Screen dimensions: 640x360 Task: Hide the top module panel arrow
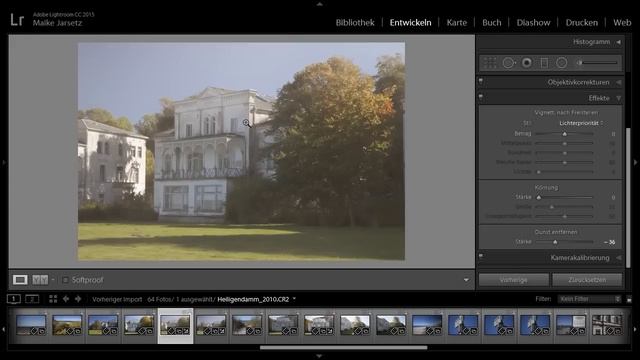point(320,4)
